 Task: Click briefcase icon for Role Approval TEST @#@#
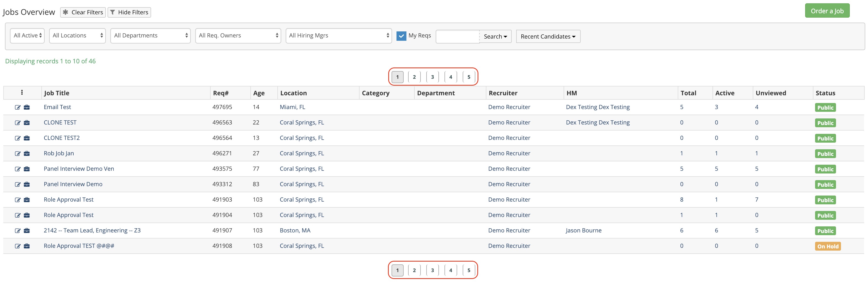(x=27, y=247)
